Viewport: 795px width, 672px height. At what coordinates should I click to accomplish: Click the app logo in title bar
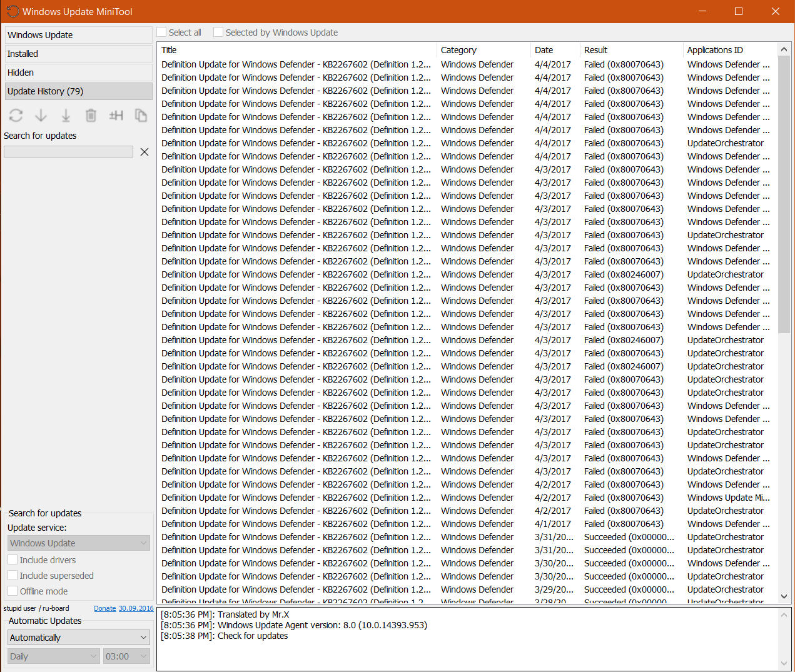click(13, 11)
